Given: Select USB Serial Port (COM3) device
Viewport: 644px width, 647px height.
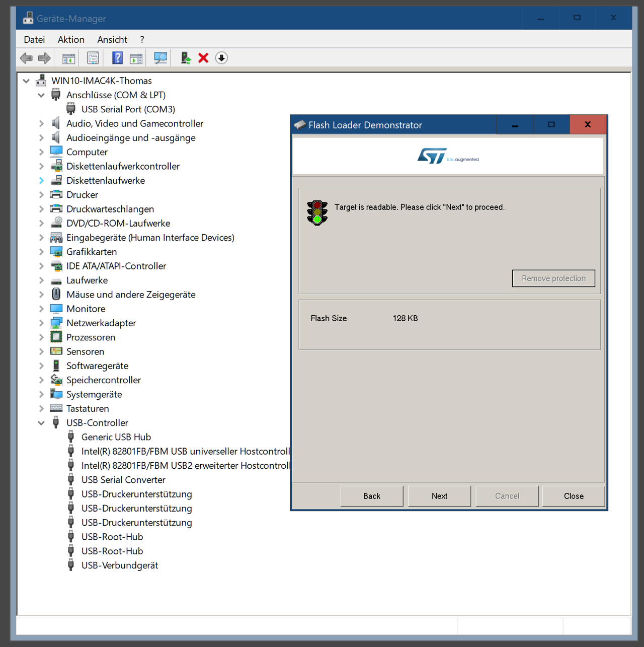Looking at the screenshot, I should [128, 109].
